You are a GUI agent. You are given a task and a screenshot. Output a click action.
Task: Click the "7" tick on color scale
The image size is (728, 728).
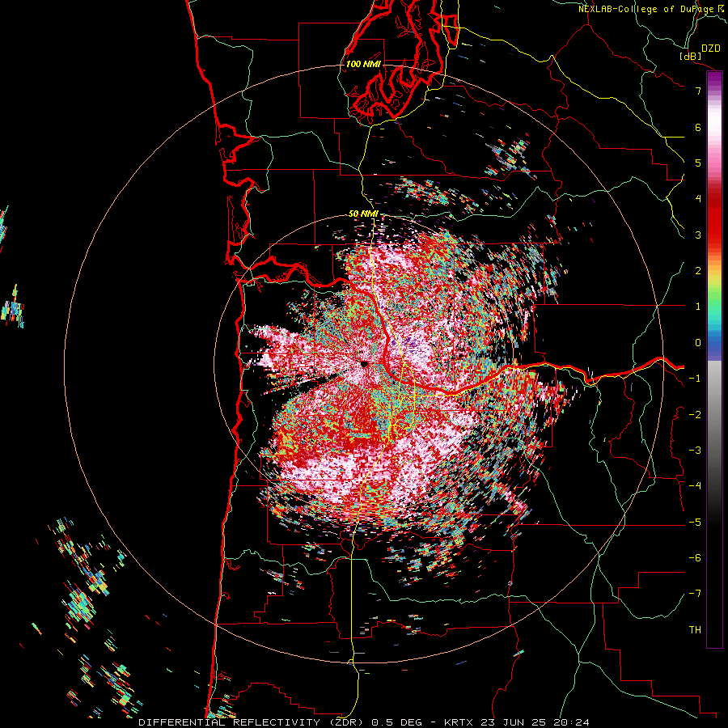pyautogui.click(x=698, y=91)
